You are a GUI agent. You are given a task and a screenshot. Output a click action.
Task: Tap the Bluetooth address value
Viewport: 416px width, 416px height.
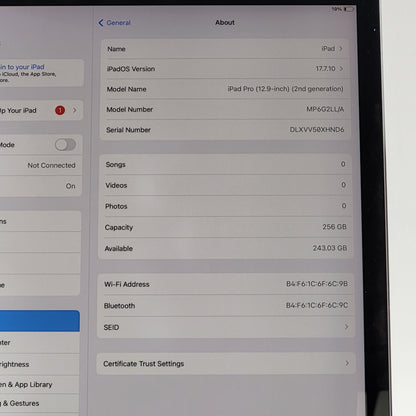pos(317,305)
